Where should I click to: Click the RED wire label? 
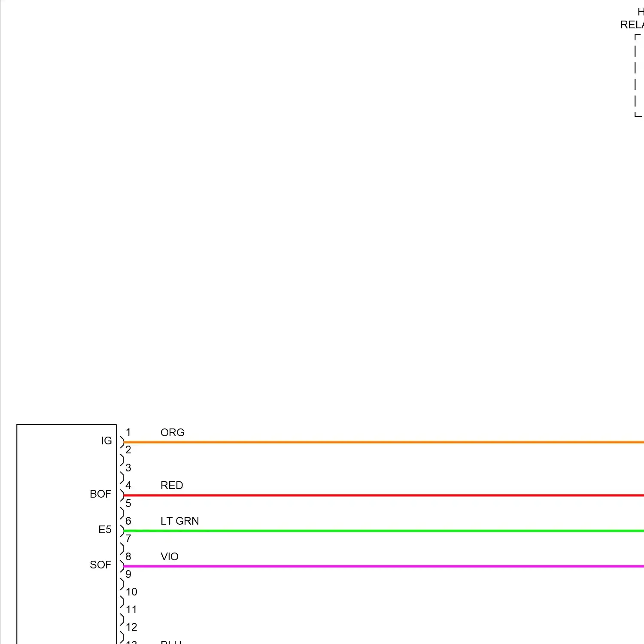pos(172,485)
